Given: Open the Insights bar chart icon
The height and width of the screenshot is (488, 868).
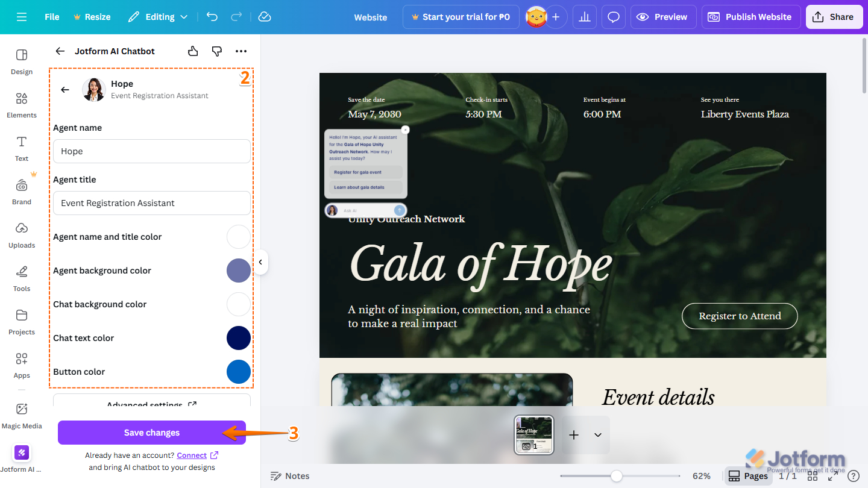Looking at the screenshot, I should [584, 17].
